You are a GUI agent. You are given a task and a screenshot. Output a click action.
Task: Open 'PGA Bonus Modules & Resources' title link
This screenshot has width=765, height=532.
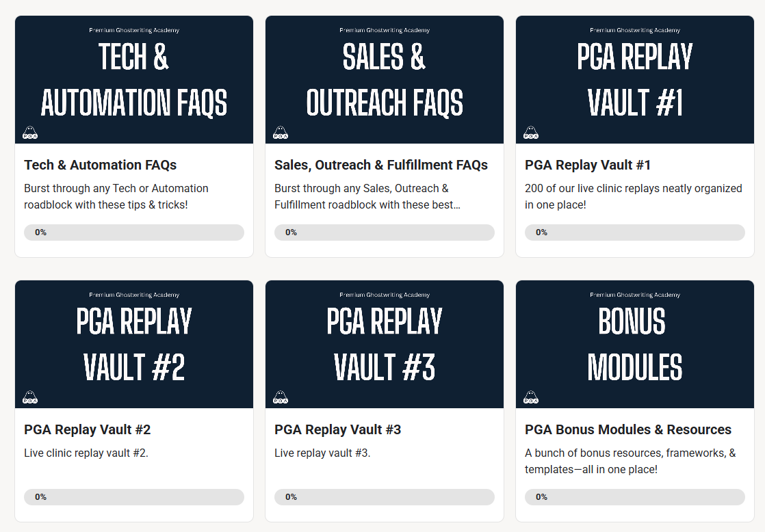coord(628,429)
